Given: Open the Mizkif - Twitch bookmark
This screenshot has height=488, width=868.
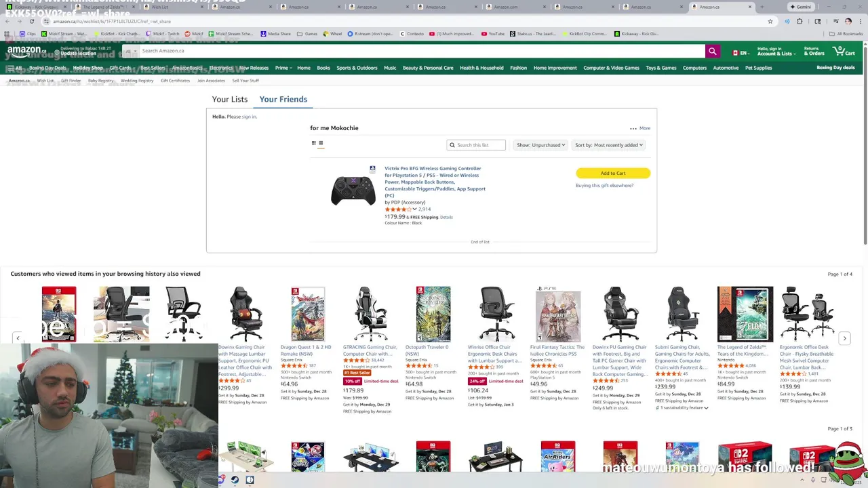Looking at the screenshot, I should pos(163,34).
